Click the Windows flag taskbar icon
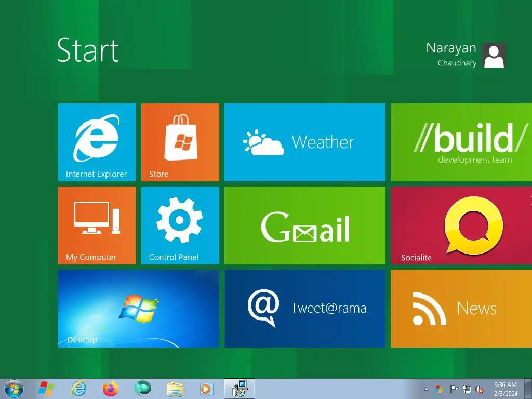 pyautogui.click(x=46, y=389)
